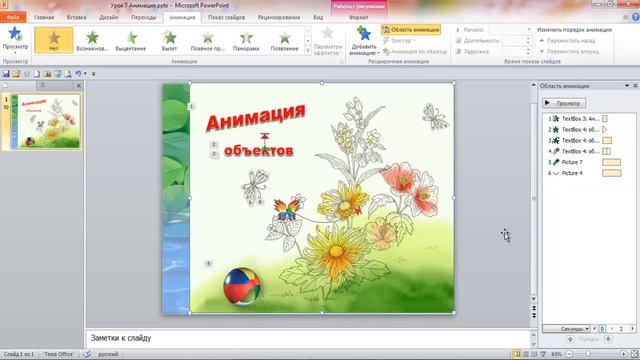Switch to the Рецензирование tab

point(279,17)
